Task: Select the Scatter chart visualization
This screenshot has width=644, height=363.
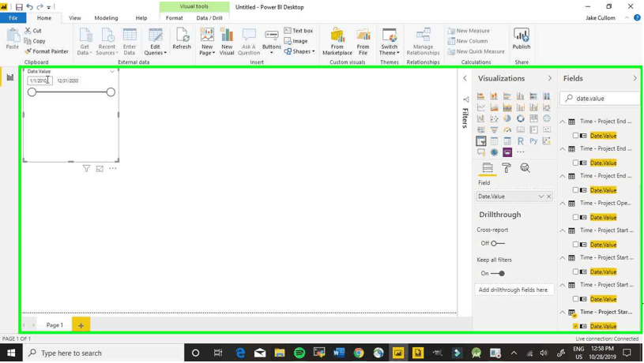Action: pyautogui.click(x=494, y=118)
